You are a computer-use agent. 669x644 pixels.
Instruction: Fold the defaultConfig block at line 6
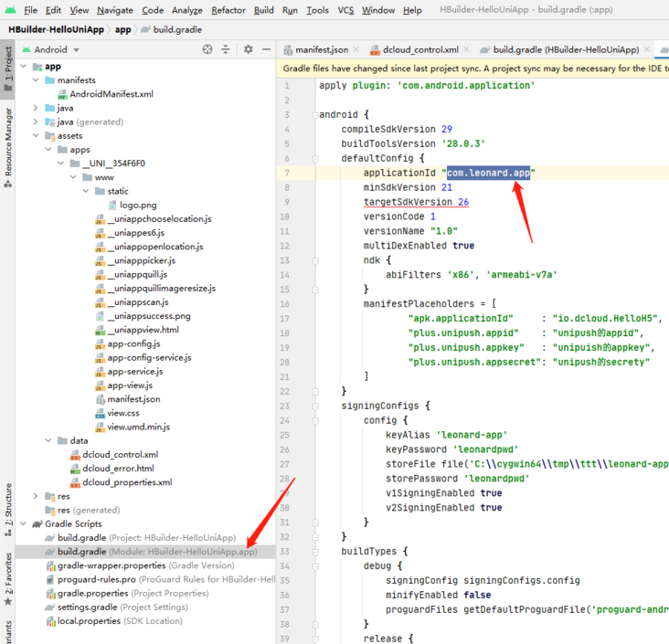click(315, 159)
